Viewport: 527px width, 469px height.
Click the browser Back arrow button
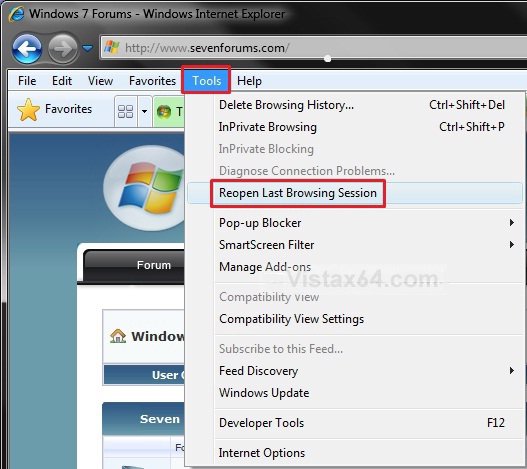[x=27, y=49]
